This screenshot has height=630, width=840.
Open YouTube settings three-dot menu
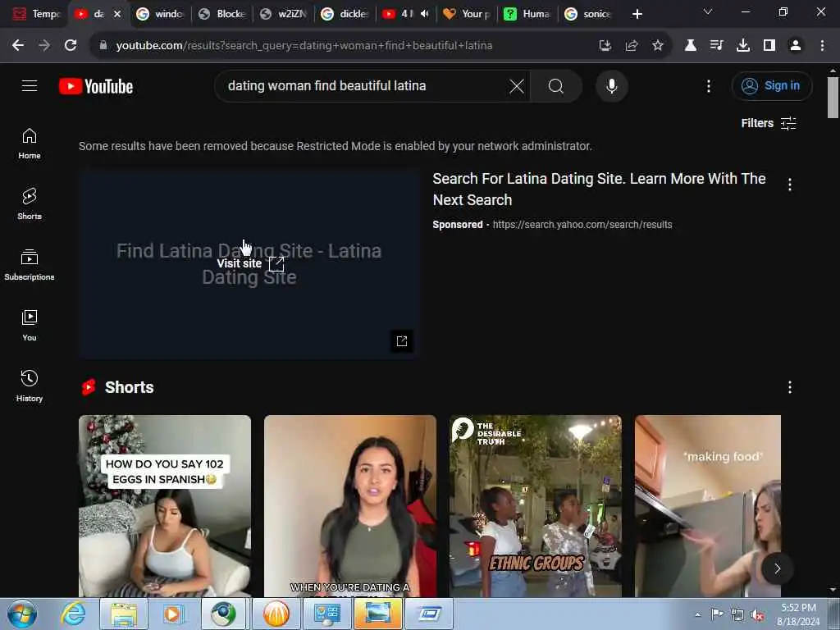[x=708, y=85]
